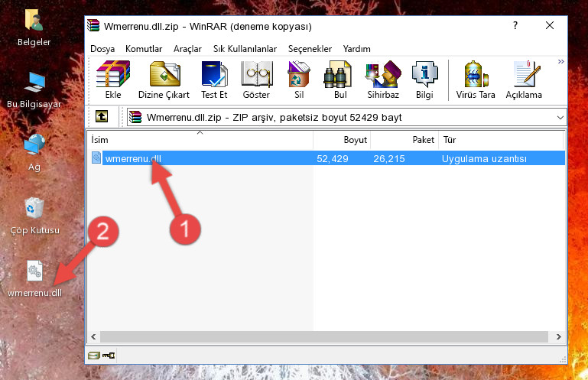Click the archive icon in address bar
The image size is (588, 380).
click(135, 117)
